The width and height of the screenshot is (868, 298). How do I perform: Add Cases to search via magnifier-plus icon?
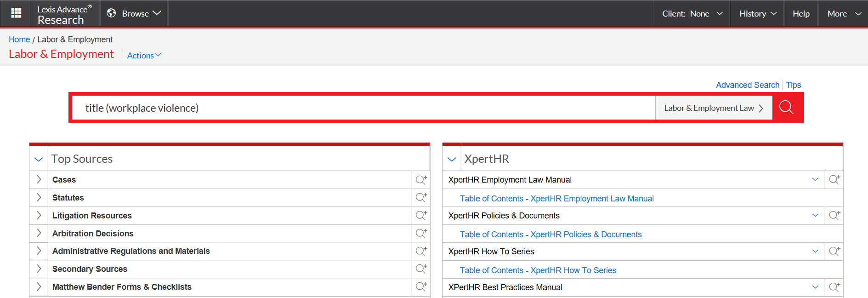(x=421, y=179)
